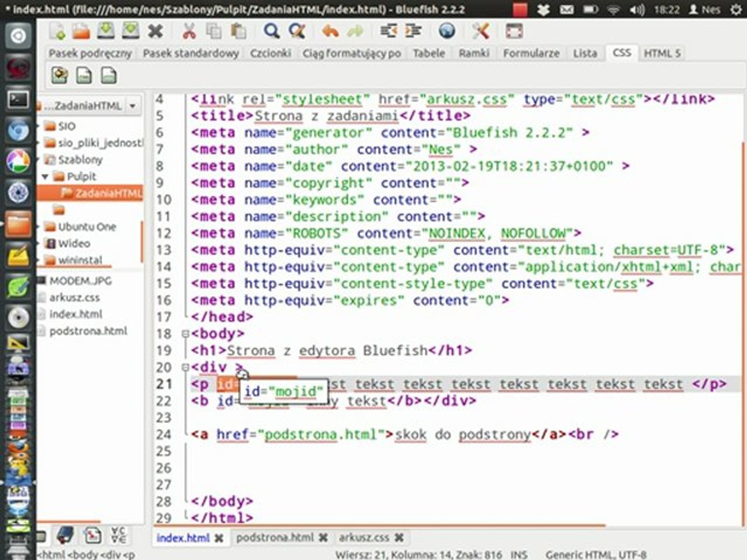Click the open file folder icon

pos(81,32)
